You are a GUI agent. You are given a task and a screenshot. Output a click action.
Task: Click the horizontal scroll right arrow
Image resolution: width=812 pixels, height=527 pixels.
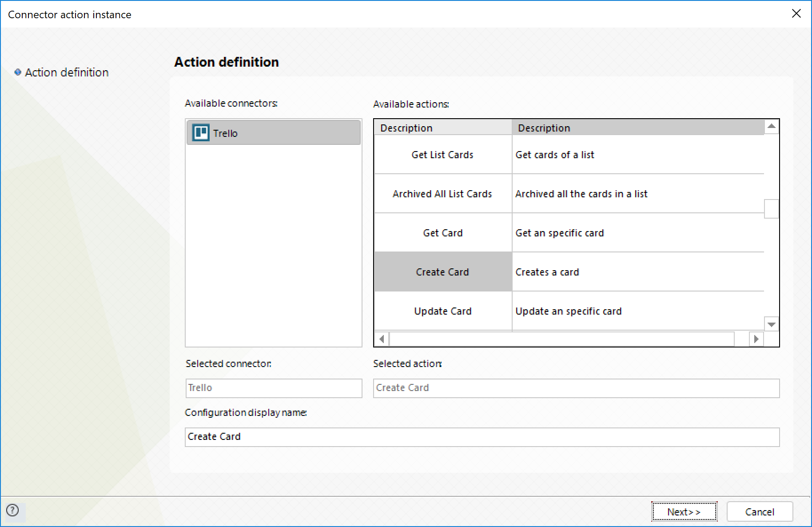(x=756, y=339)
